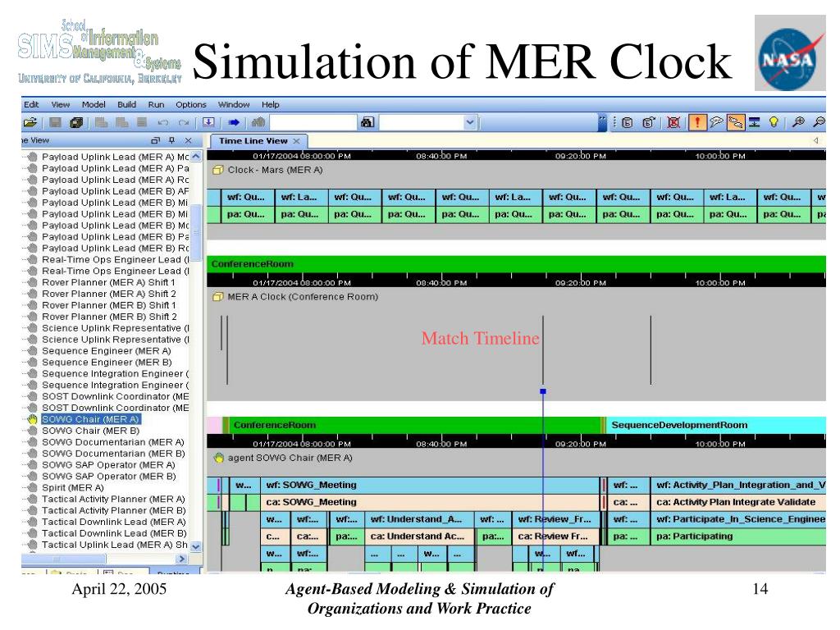840x630 pixels.
Task: Click the crossed-out red toolbar icon
Action: click(x=674, y=123)
